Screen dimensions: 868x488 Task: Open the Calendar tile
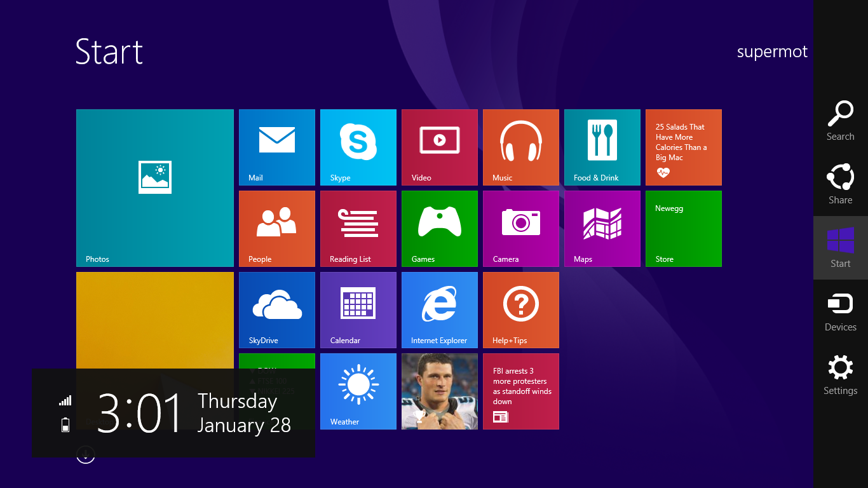point(358,310)
